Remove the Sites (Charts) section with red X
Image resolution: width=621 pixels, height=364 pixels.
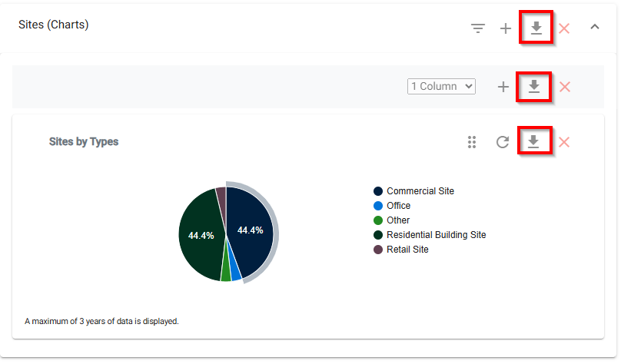point(564,28)
